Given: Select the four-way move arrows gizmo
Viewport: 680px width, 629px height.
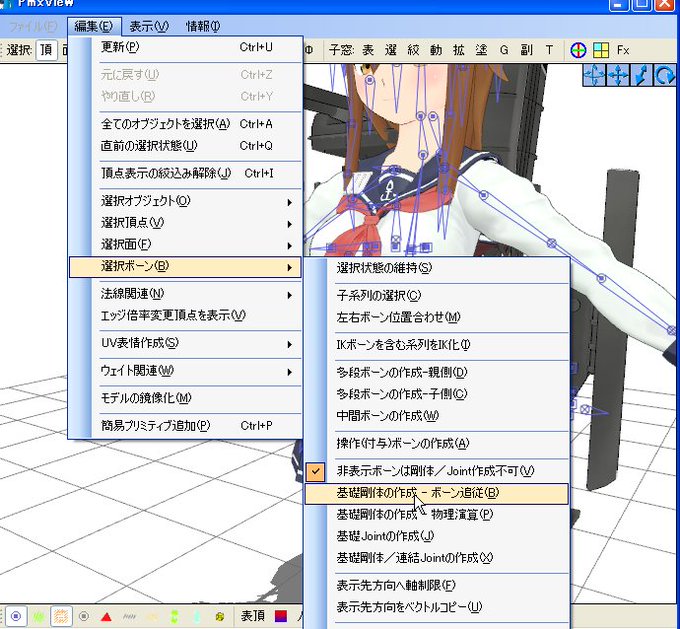Looking at the screenshot, I should [618, 75].
